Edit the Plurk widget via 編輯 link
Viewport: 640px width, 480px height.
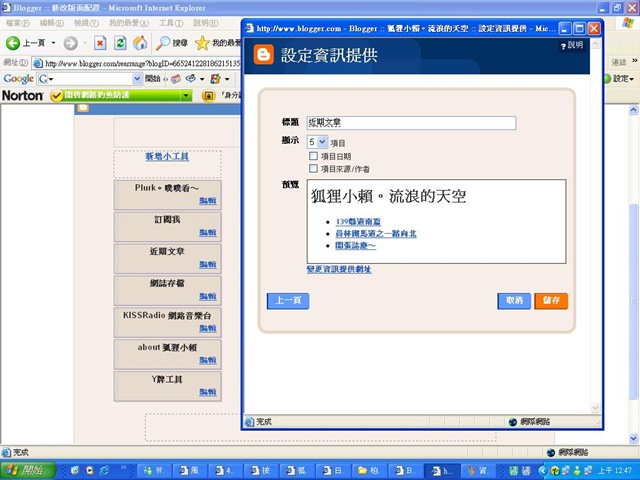point(208,200)
